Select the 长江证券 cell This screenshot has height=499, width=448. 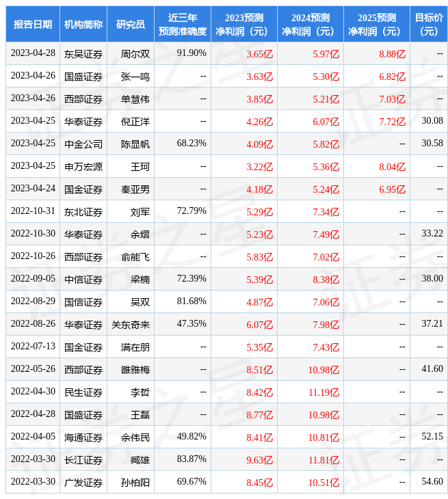(x=83, y=461)
